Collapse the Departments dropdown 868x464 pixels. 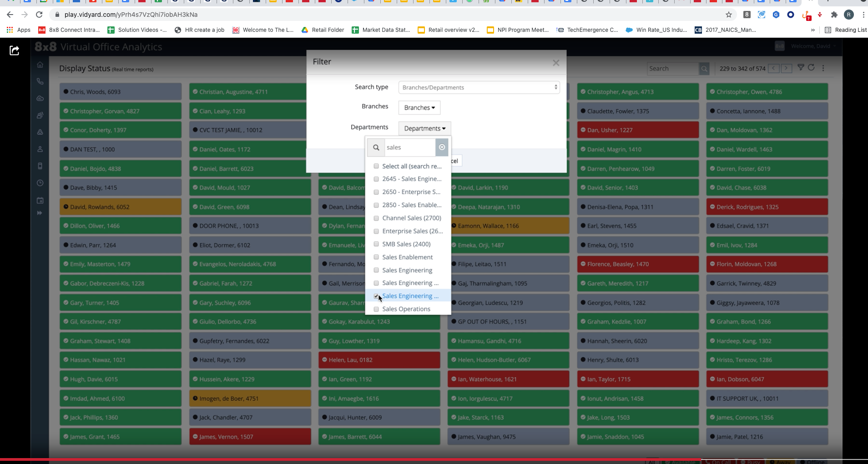425,128
